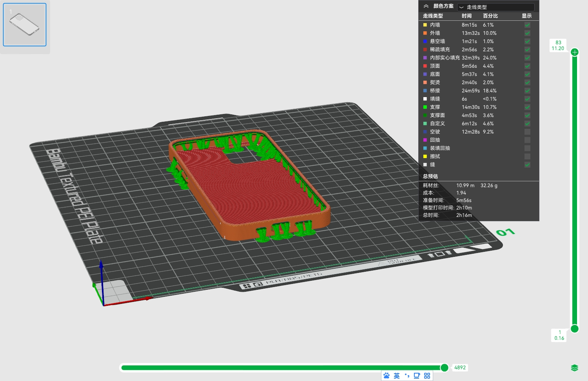588x381 pixels.
Task: Enable the 回抽 display checkbox
Action: (527, 140)
